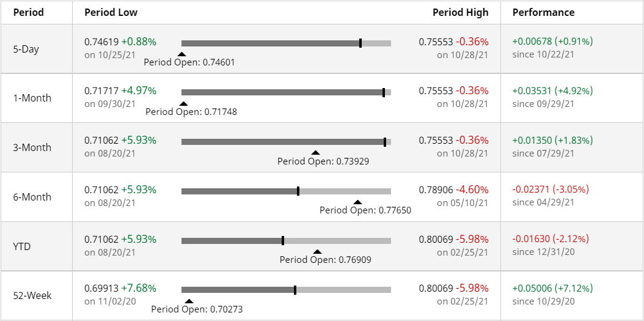Click the YTD range bar
644x321 pixels.
pos(287,241)
